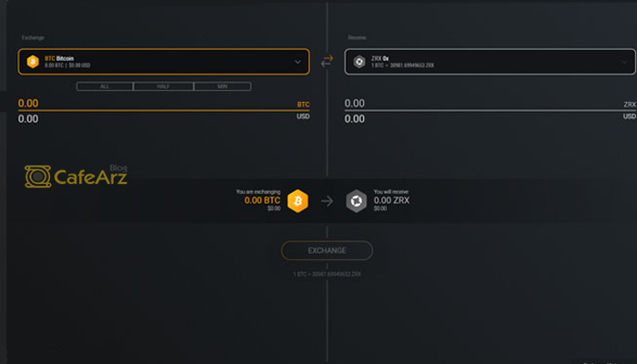
Task: Select the ALL amount option
Action: [105, 86]
